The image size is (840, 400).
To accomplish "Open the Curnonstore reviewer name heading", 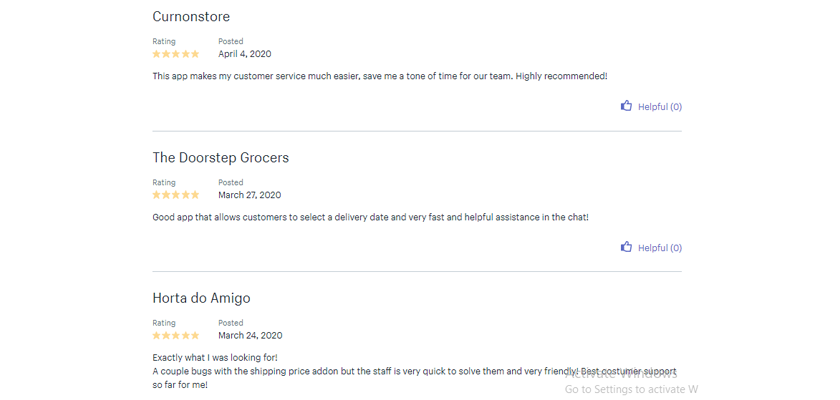I will [191, 17].
